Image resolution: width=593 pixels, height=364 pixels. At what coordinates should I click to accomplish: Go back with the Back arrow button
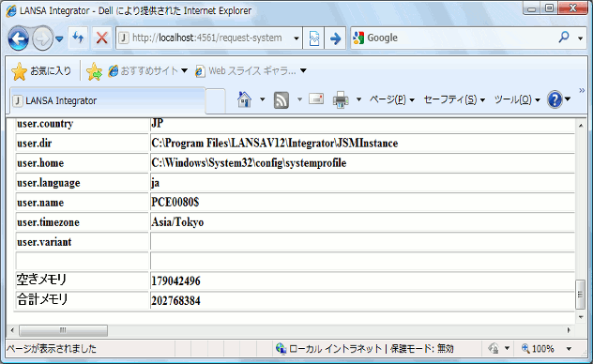18,38
